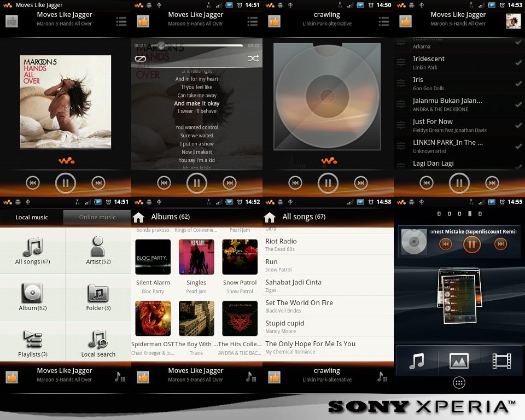Tap the like thumb in the queue screen header
Screen dimensions: 525x420
coord(405,21)
